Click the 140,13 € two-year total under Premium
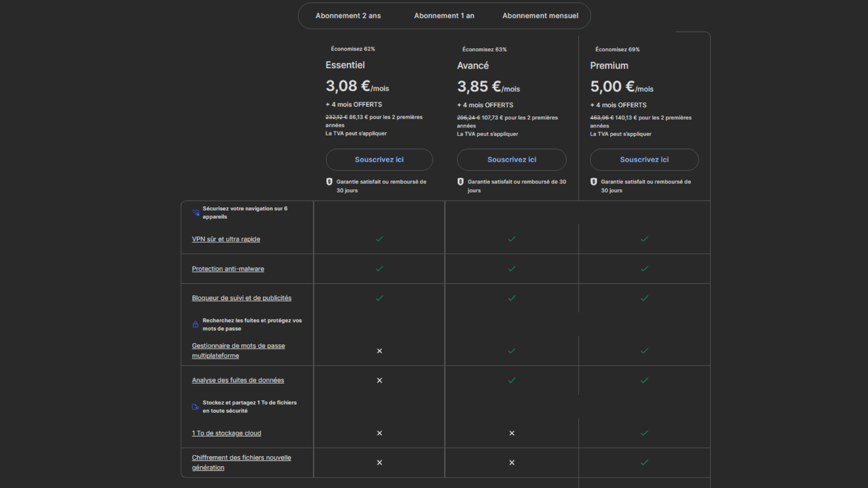 pyautogui.click(x=626, y=117)
